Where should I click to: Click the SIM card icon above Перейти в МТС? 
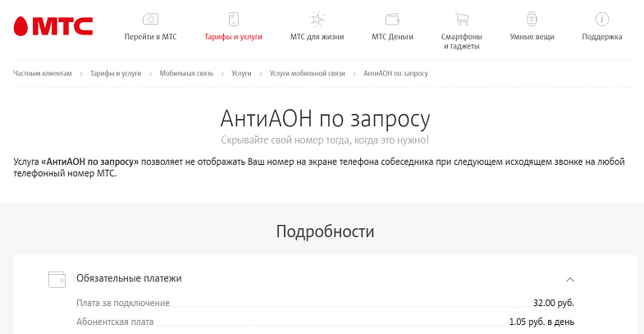(x=150, y=18)
